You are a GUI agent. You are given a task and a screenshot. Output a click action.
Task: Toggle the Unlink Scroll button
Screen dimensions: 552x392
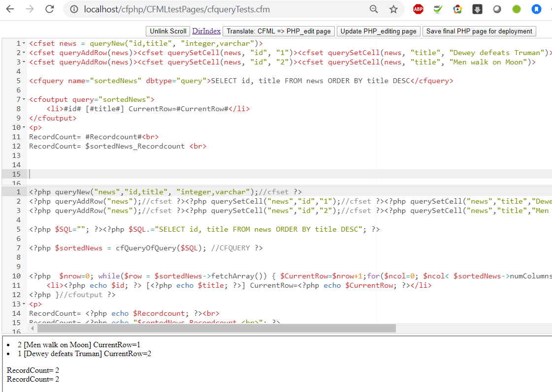[x=168, y=31]
